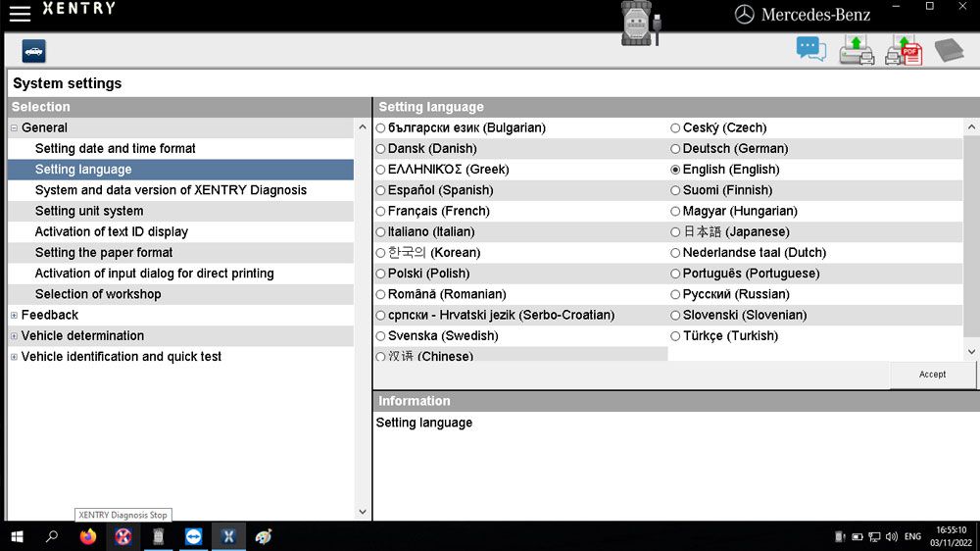980x551 pixels.
Task: Click the network tray icon
Action: click(874, 536)
